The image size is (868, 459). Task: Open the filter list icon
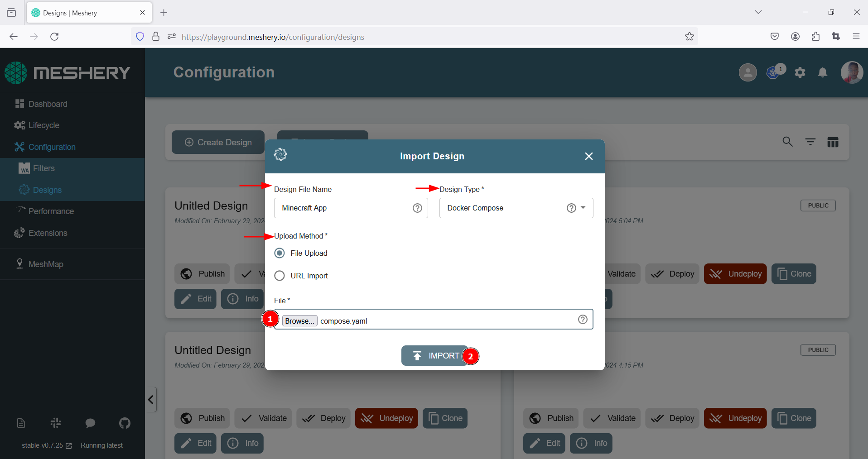click(810, 142)
